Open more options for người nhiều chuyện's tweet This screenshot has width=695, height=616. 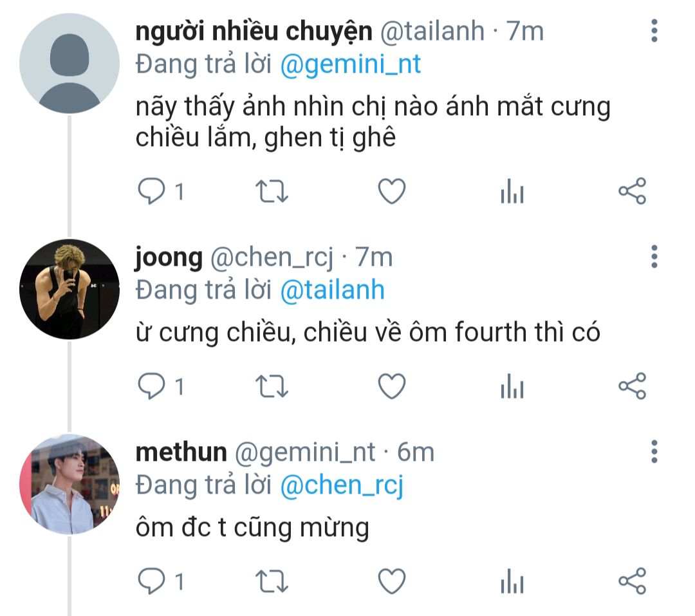654,31
